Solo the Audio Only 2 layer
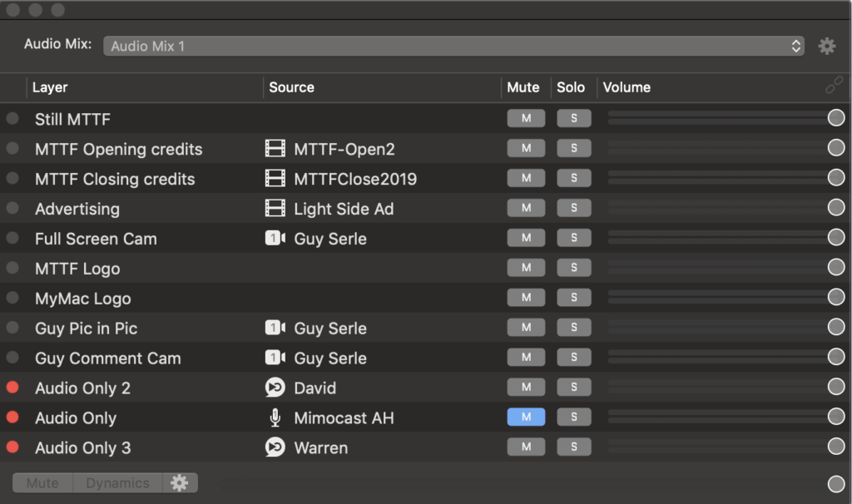 point(574,388)
